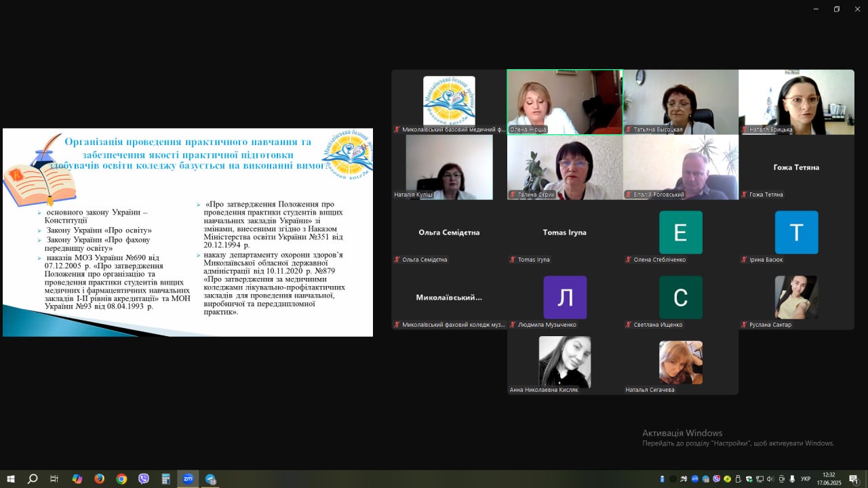Click Ірина Басюк's blue T avatar

pos(796,232)
